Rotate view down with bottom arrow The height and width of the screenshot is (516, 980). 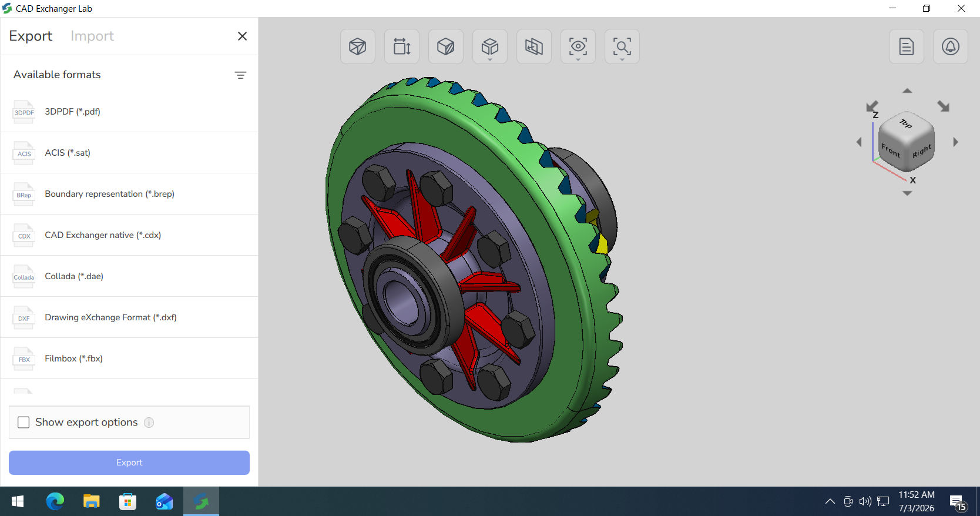tap(907, 193)
